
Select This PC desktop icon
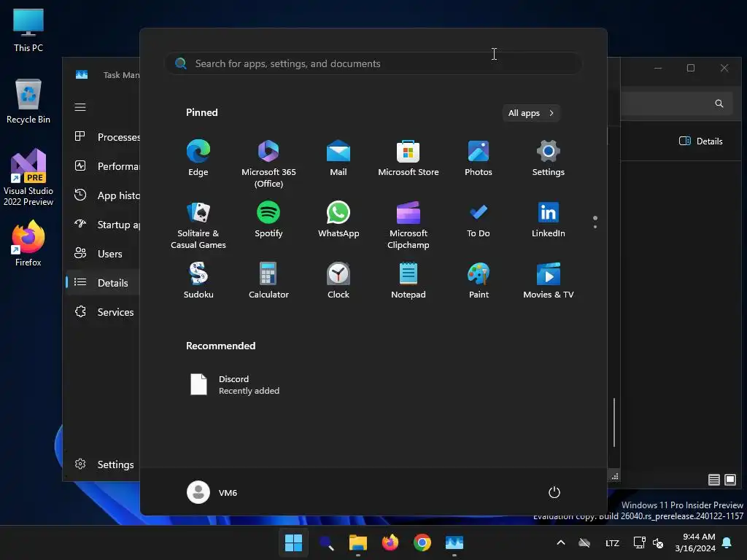tap(28, 30)
